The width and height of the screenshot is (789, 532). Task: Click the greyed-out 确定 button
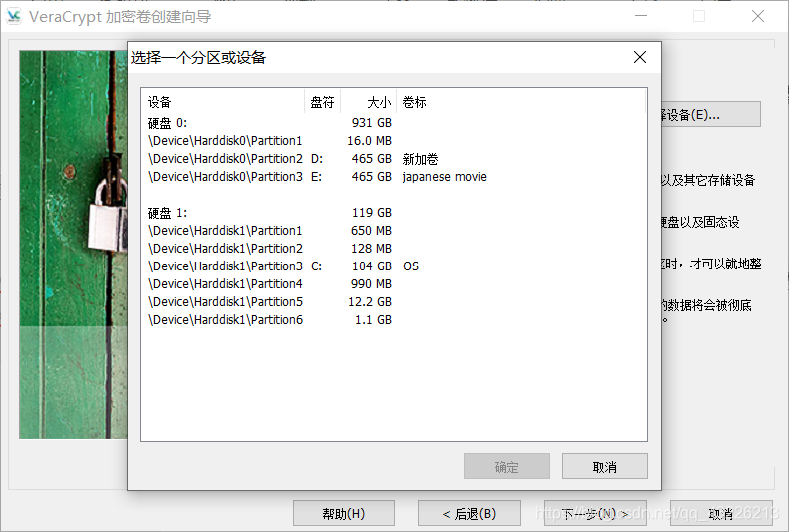(x=507, y=467)
